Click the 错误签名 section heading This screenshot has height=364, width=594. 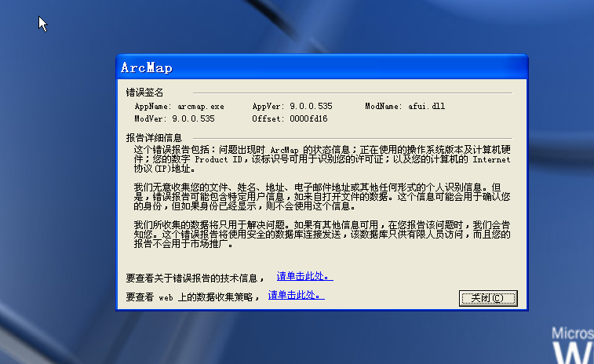144,93
